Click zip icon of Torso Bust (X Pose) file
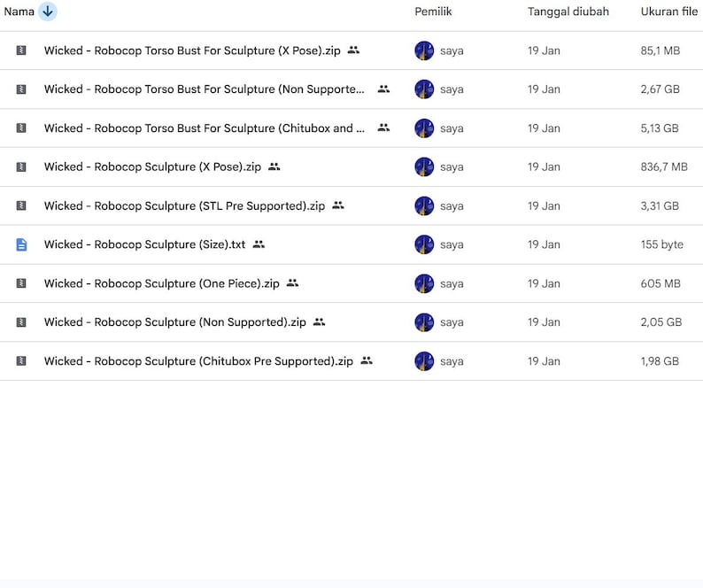The width and height of the screenshot is (703, 588). [x=21, y=50]
